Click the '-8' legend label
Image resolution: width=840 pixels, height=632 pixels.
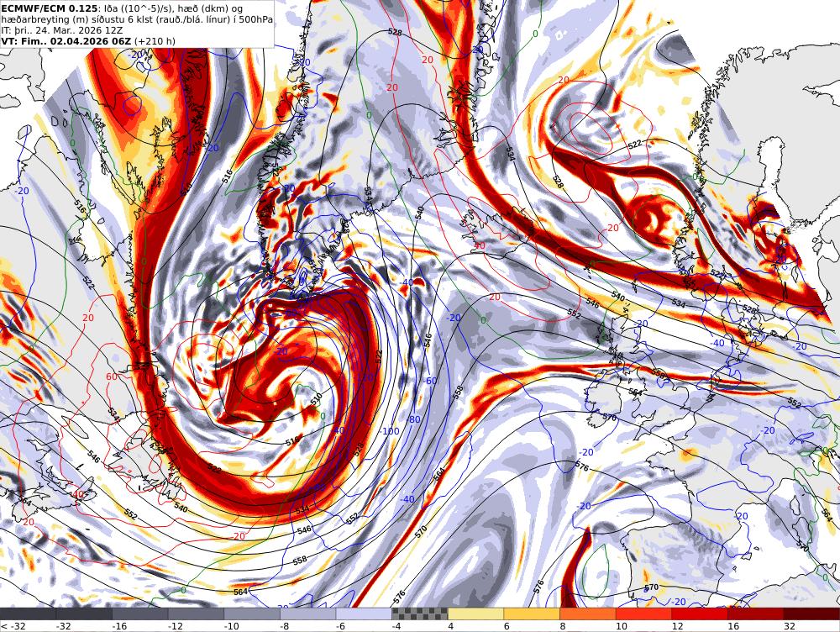click(285, 626)
